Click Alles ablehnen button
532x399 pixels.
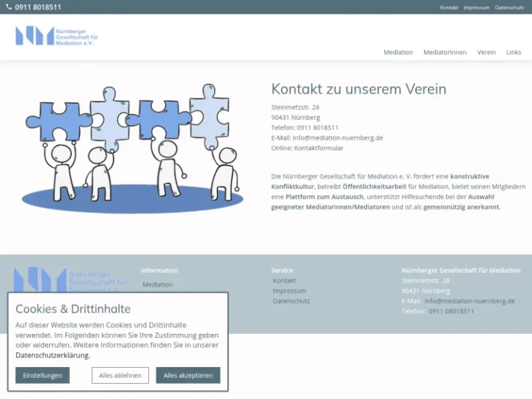click(120, 375)
